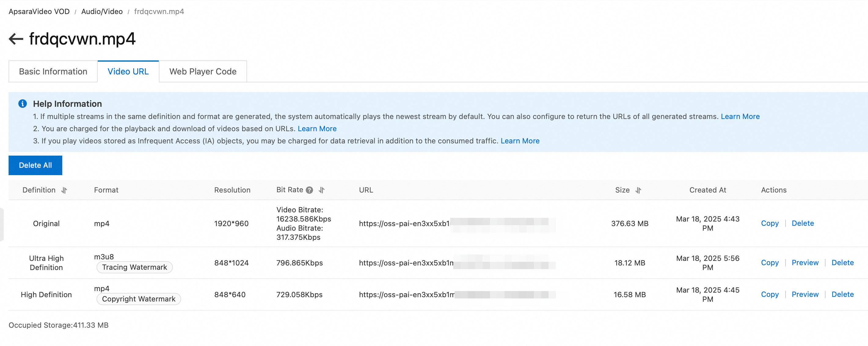Click the Bit Rate help question icon
868x346 pixels.
(309, 190)
